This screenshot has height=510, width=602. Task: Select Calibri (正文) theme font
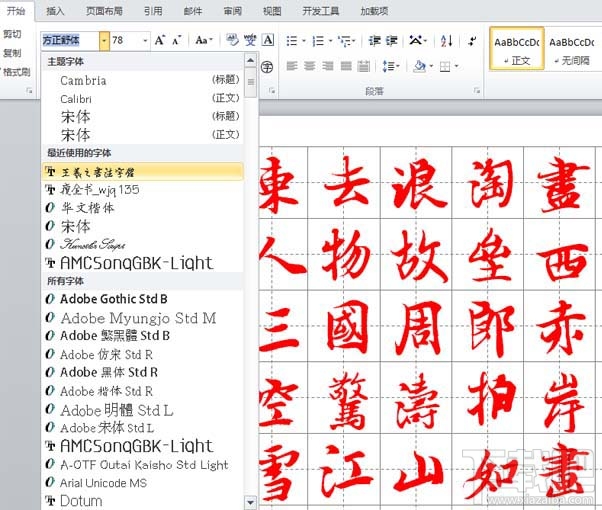click(x=142, y=99)
